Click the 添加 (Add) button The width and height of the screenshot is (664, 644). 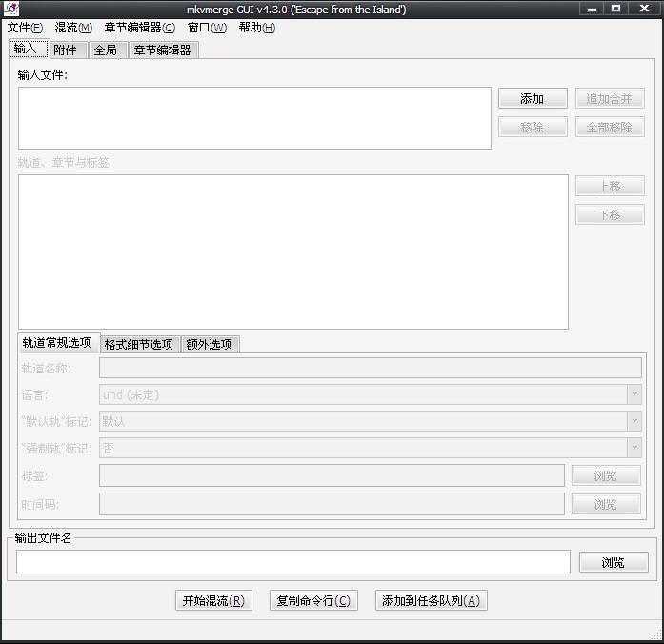[x=533, y=99]
